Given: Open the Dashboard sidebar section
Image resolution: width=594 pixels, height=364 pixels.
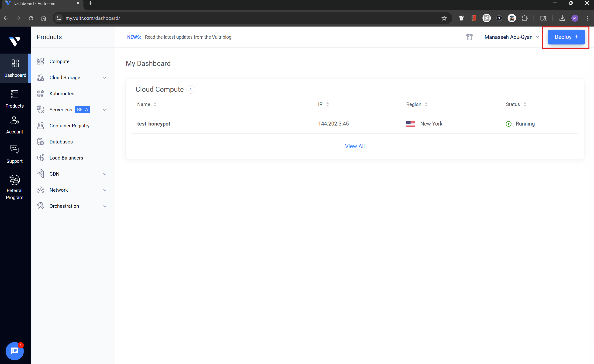Looking at the screenshot, I should click(x=15, y=68).
